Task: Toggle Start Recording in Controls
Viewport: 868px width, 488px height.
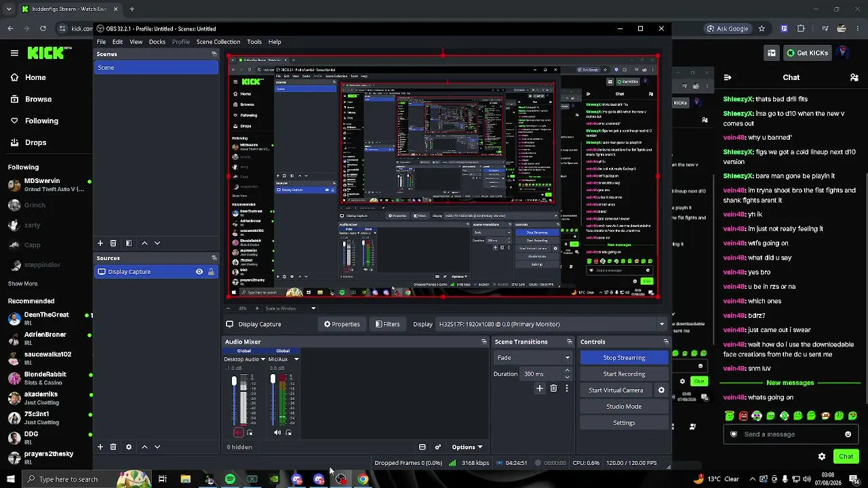Action: click(624, 374)
